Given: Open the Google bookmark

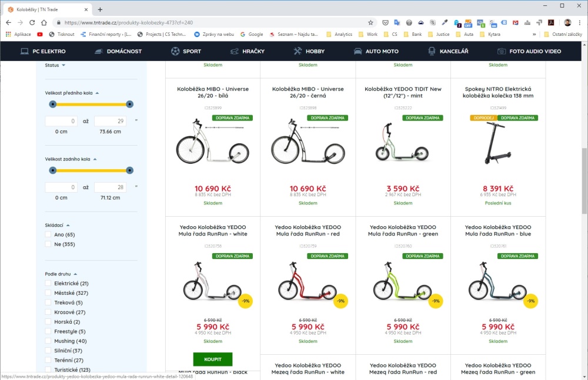Looking at the screenshot, I should (252, 34).
